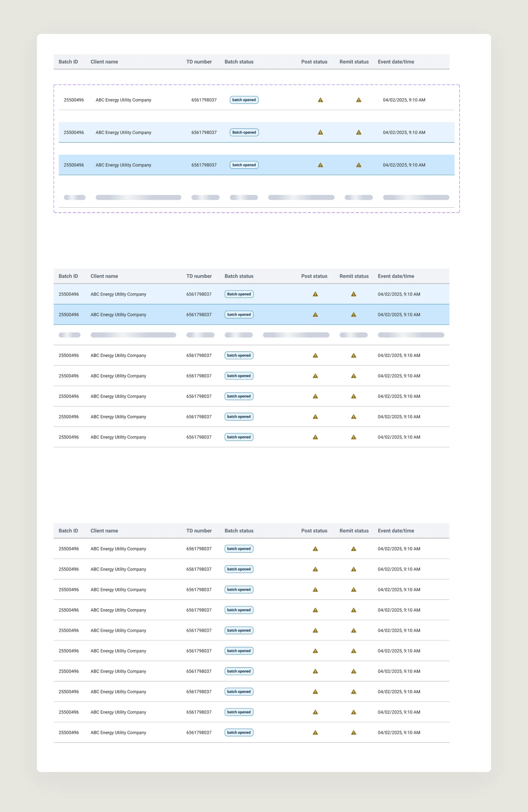Click Post status warning in middle table's last row

click(x=315, y=437)
